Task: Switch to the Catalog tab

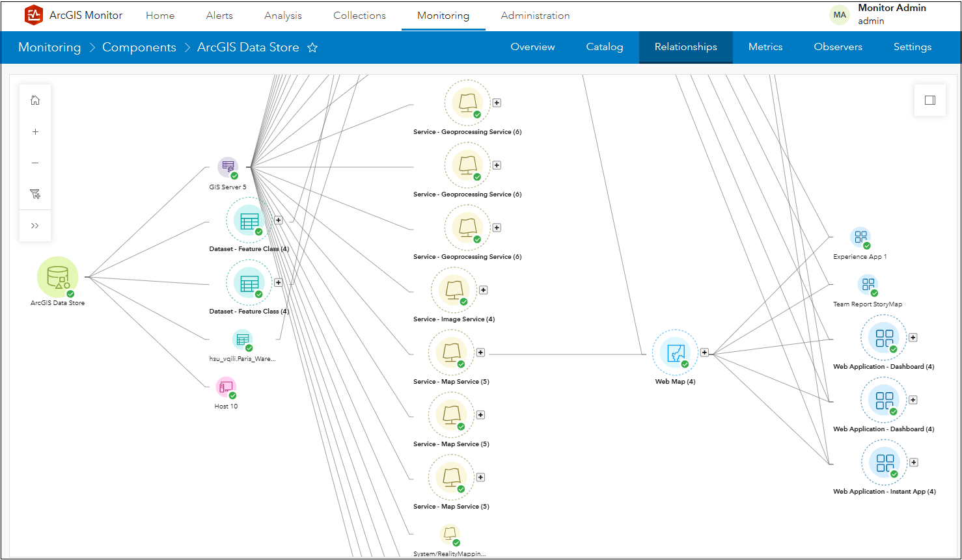Action: pos(605,47)
